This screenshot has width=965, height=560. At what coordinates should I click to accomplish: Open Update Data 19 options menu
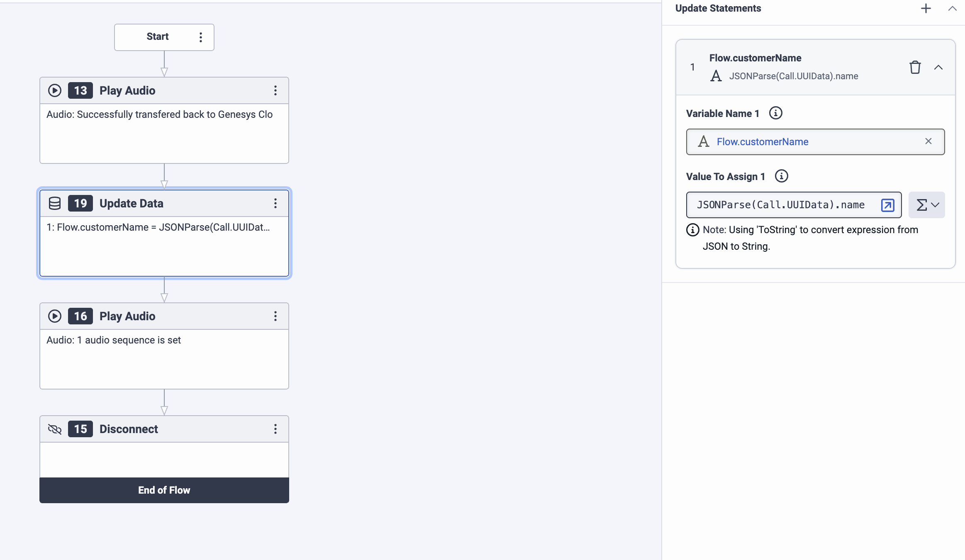pyautogui.click(x=275, y=203)
